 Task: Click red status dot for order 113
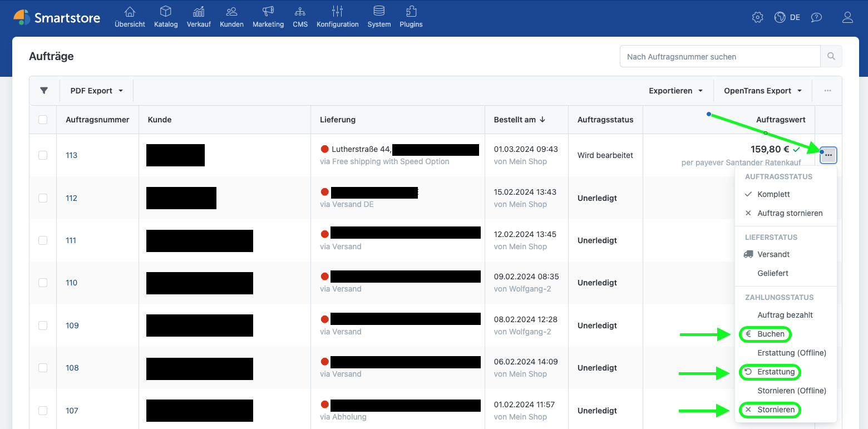325,149
